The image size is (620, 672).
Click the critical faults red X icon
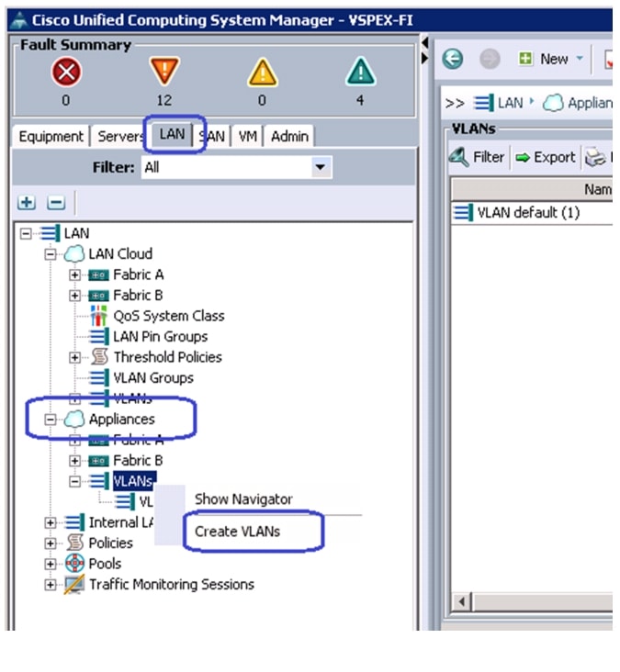point(66,72)
